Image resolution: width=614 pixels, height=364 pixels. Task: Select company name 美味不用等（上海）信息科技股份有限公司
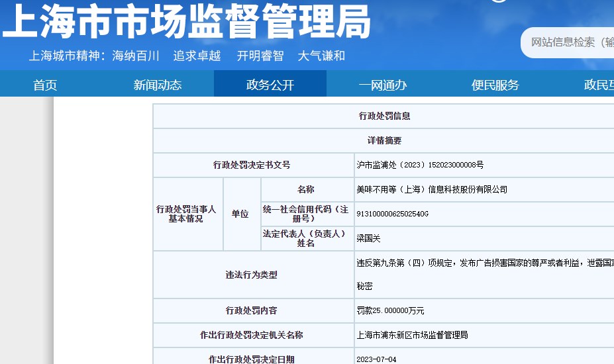click(x=432, y=189)
